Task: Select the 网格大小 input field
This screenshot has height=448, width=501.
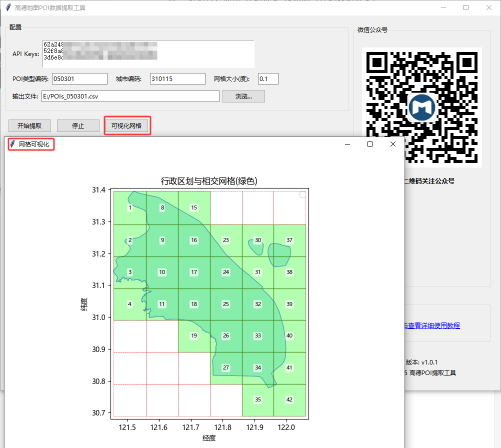Action: [x=268, y=79]
